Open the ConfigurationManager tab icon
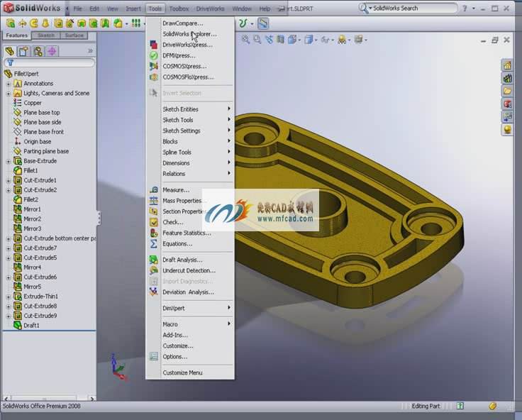This screenshot has width=522, height=420. 38,51
